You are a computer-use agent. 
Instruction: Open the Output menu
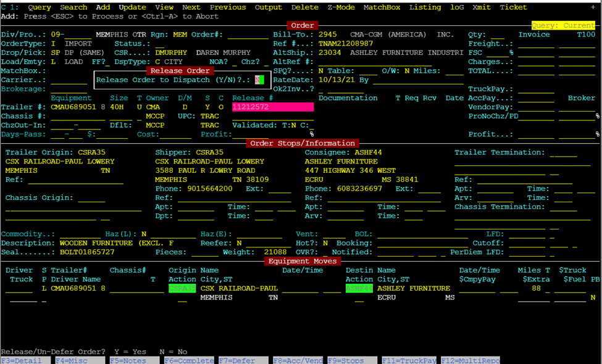click(x=269, y=7)
